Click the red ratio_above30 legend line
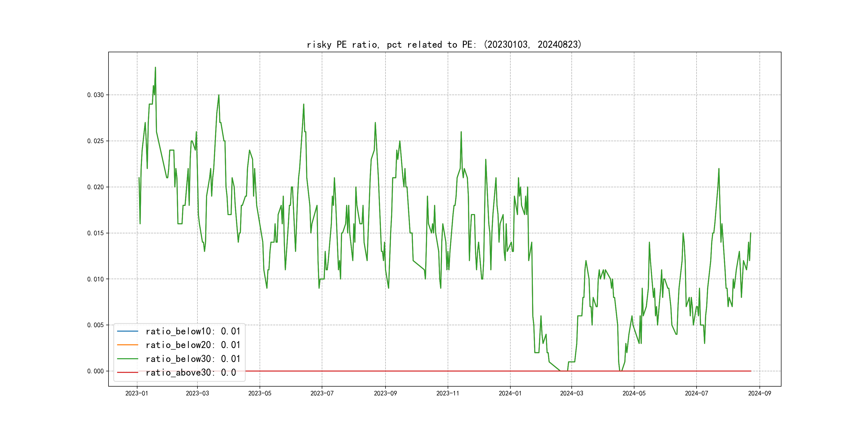Viewport: 868px width, 434px height. point(127,373)
